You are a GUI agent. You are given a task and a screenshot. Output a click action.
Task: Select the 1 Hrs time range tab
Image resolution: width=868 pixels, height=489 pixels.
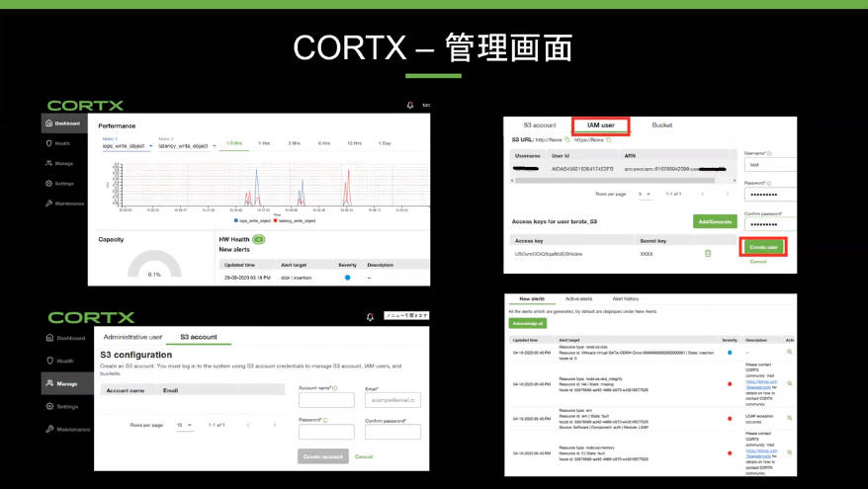[264, 143]
